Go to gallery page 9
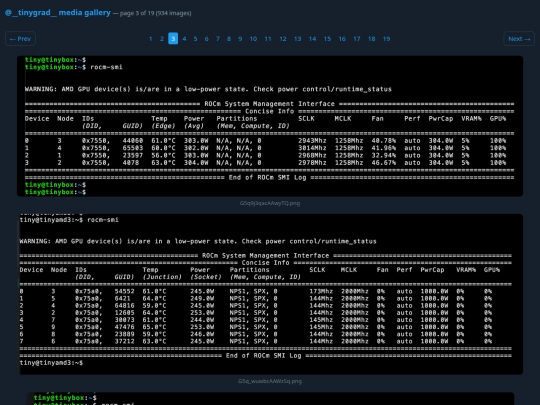Screen dimensions: 540x405 [240, 39]
